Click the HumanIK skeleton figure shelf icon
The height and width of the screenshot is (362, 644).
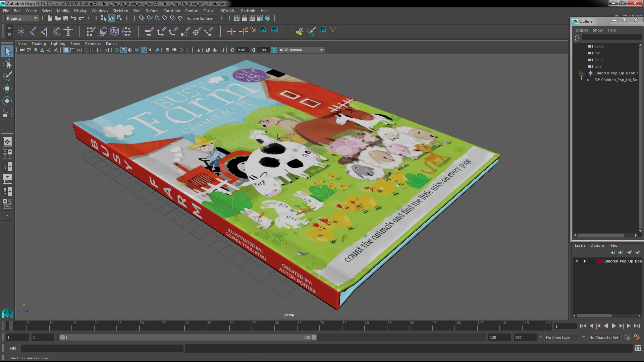[x=68, y=32]
